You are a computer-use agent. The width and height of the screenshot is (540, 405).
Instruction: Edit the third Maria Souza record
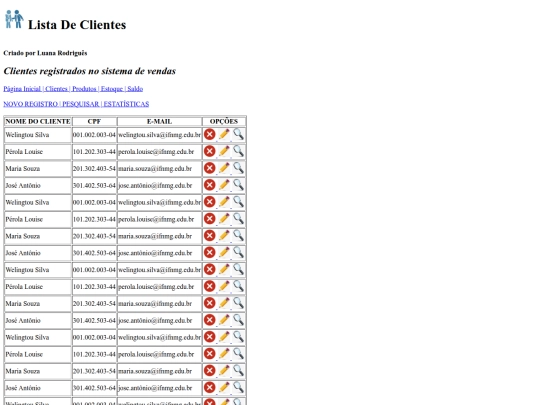pos(224,303)
